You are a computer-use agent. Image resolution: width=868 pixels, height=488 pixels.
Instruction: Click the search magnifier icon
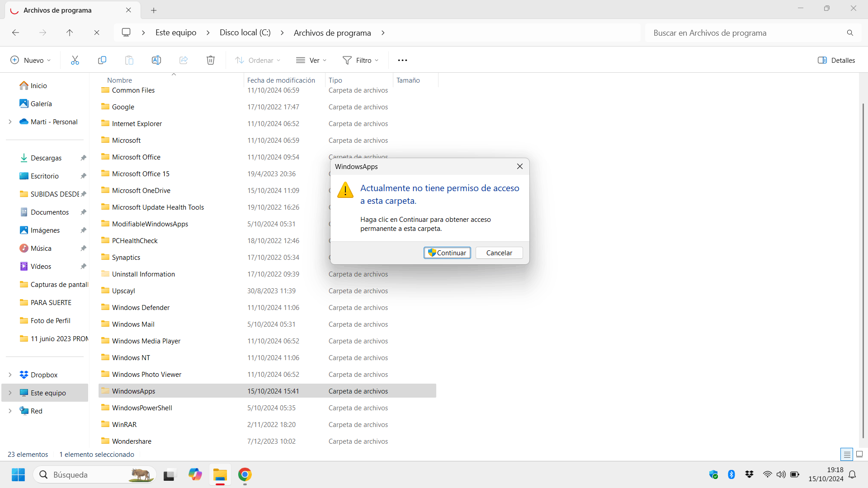850,33
